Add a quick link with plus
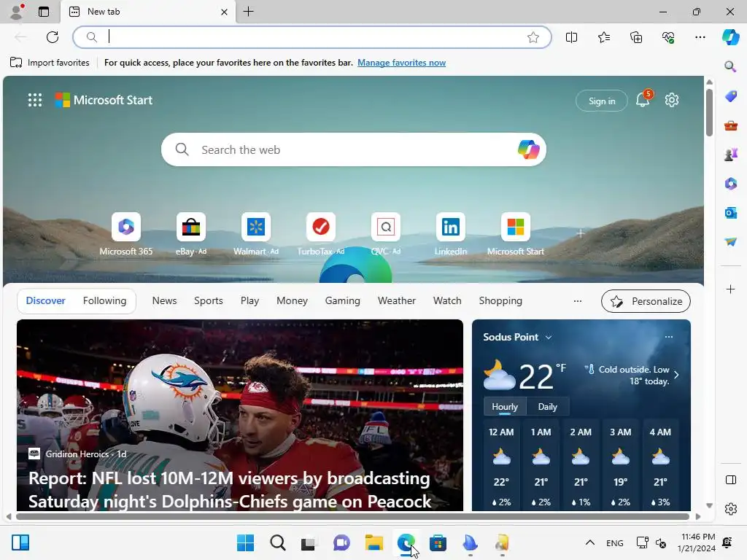 coord(580,233)
